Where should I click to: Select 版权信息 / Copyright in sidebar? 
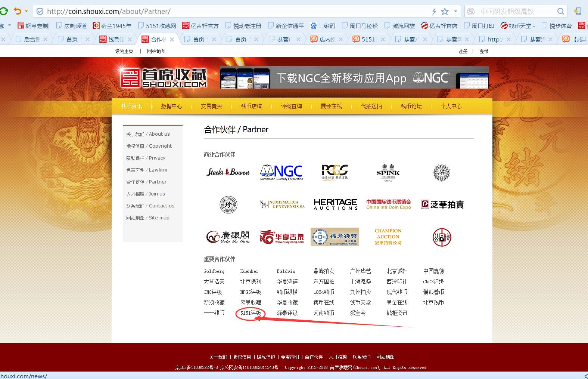pyautogui.click(x=149, y=146)
